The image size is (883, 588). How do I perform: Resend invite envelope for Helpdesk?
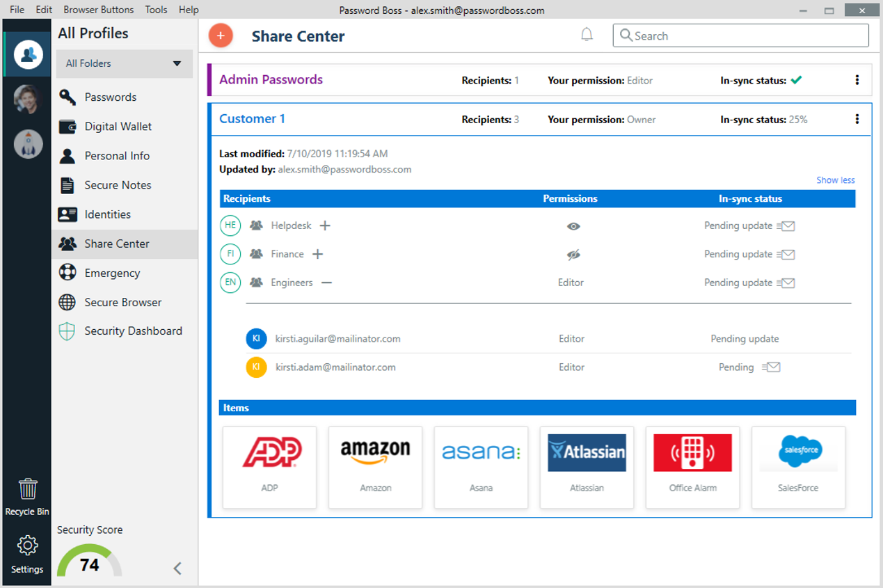tap(786, 226)
